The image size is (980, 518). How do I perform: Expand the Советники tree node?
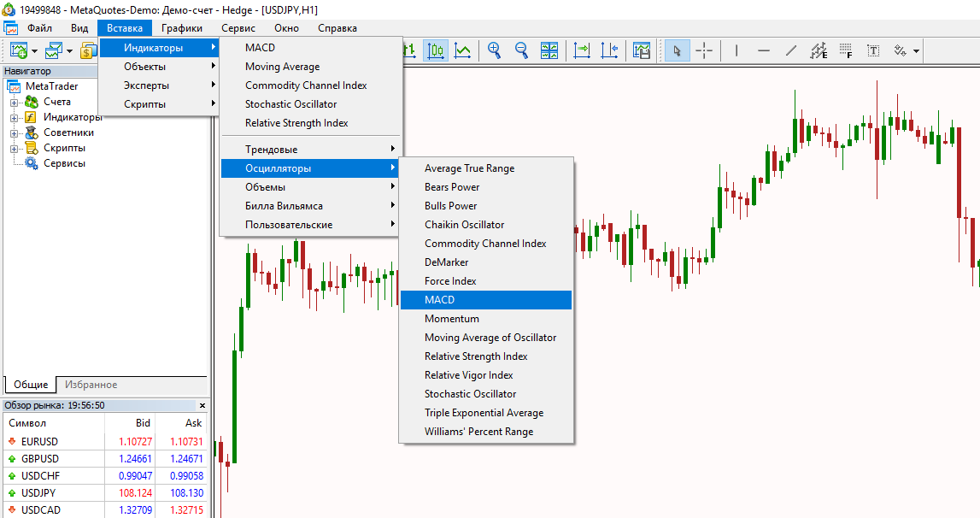(15, 133)
